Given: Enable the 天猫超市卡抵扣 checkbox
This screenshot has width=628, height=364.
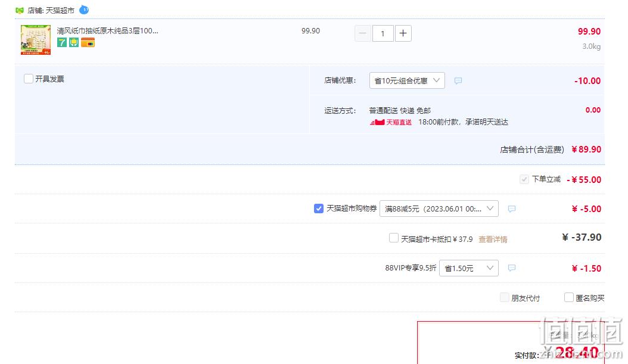Looking at the screenshot, I should click(x=394, y=238).
